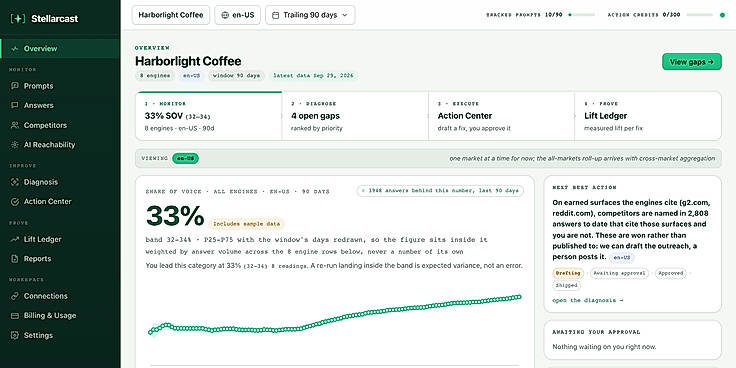Image resolution: width=736 pixels, height=368 pixels.
Task: Go to Answers in sidebar
Action: click(60, 106)
